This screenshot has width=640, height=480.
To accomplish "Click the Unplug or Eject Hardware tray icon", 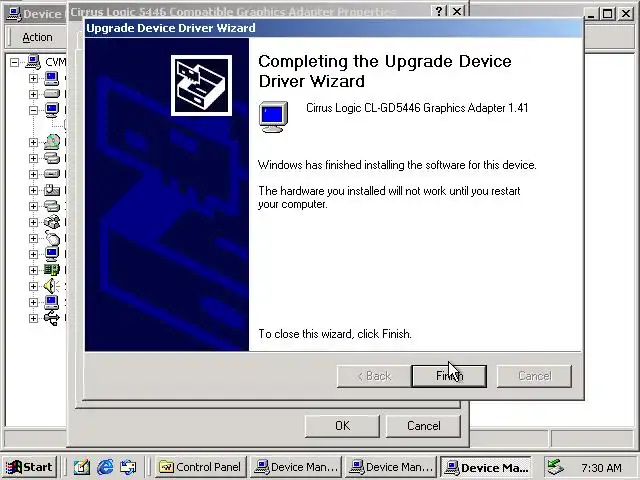I will point(555,467).
